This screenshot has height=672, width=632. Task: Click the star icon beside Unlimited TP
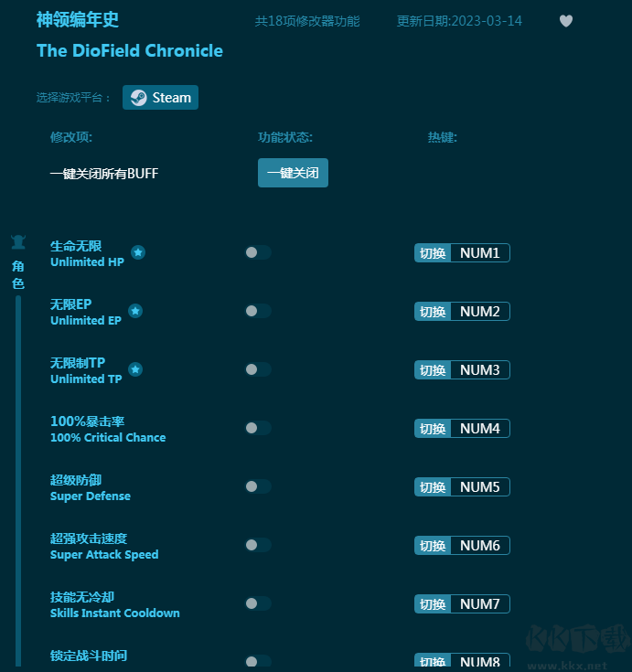click(135, 369)
